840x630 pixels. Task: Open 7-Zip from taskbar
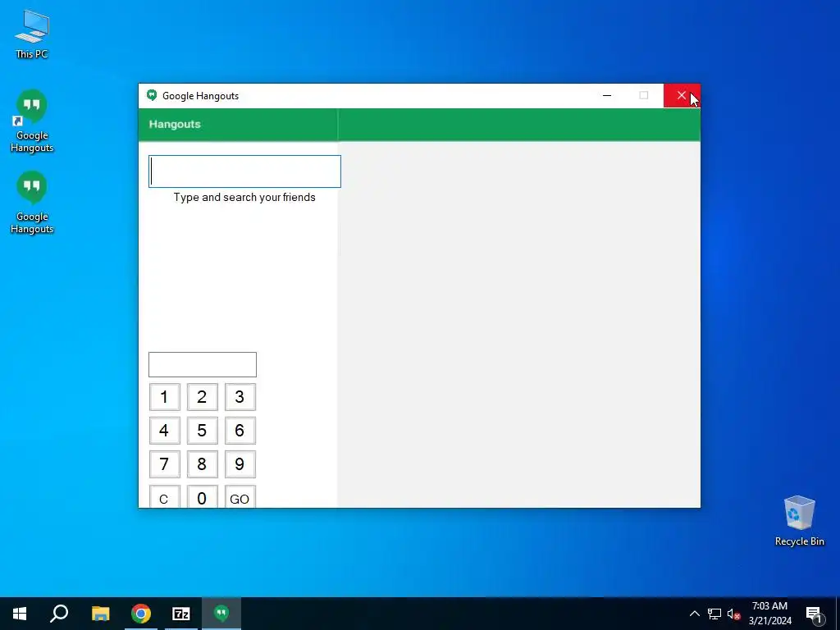[181, 614]
